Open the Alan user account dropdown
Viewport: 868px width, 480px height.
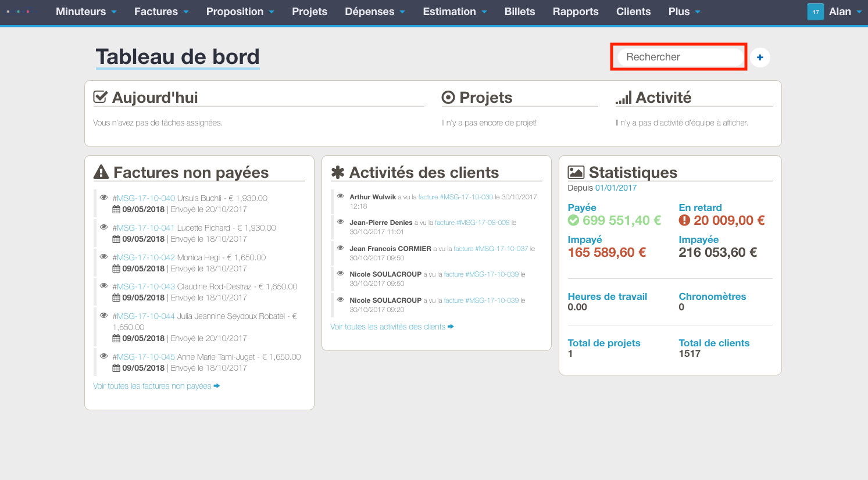[x=845, y=12]
